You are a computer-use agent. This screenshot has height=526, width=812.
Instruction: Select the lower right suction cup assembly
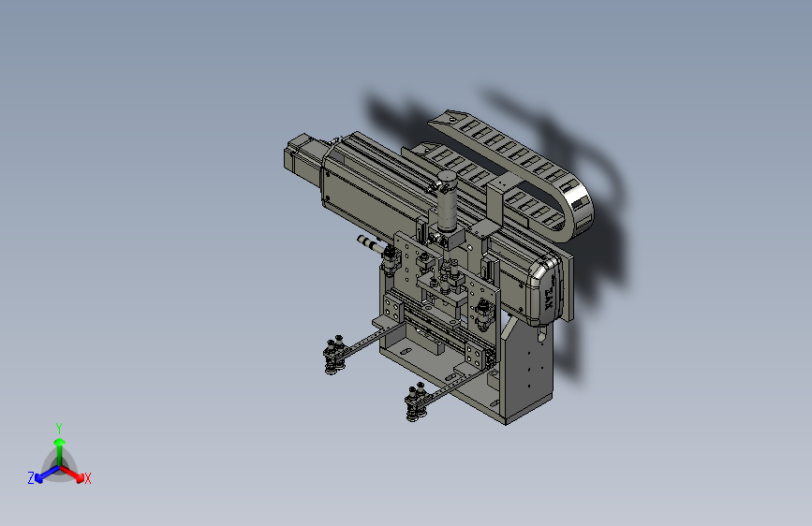tap(416, 402)
